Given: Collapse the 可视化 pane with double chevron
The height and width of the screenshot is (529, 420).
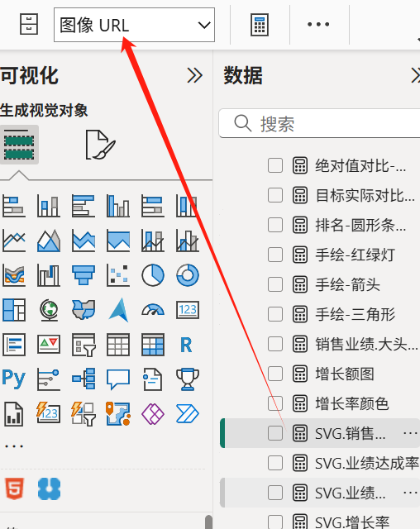Looking at the screenshot, I should tap(195, 75).
